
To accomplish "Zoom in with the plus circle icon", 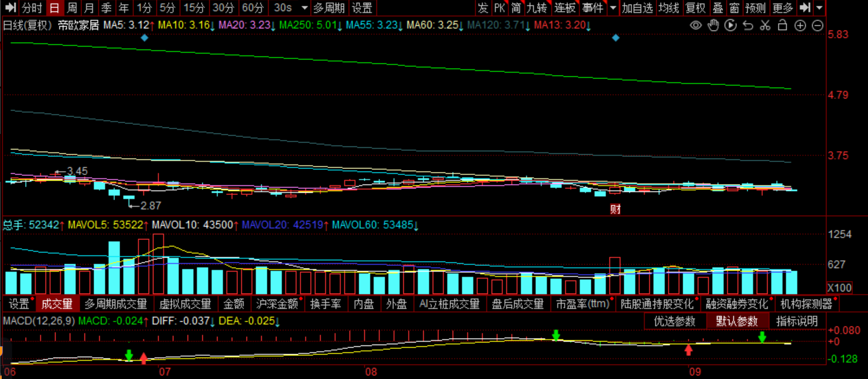I will click(x=800, y=25).
